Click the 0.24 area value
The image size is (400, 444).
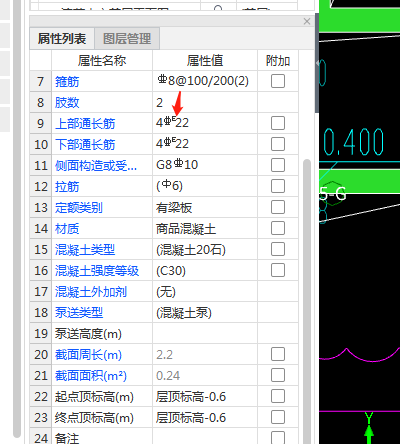tap(168, 375)
